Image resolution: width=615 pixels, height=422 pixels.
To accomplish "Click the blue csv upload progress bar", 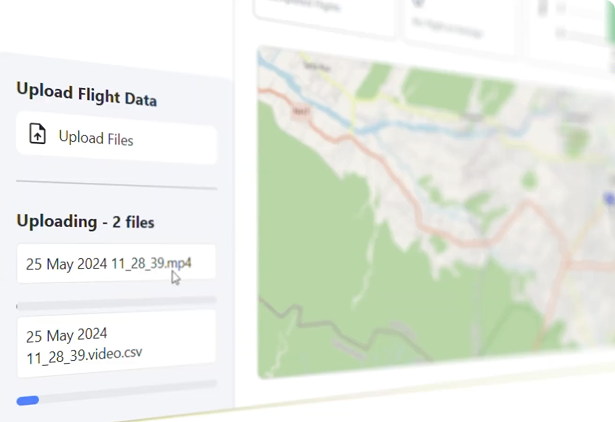I will pyautogui.click(x=28, y=401).
